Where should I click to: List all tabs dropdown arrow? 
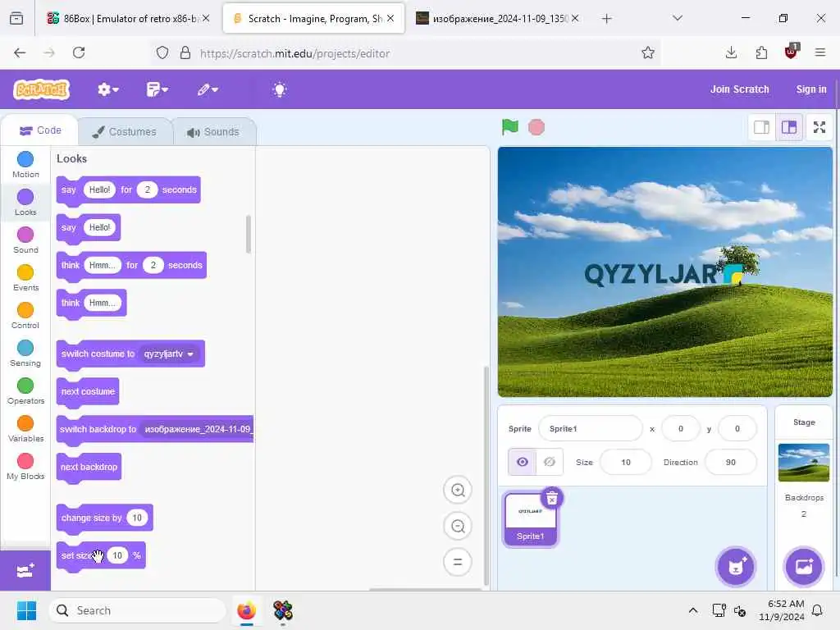pyautogui.click(x=678, y=18)
